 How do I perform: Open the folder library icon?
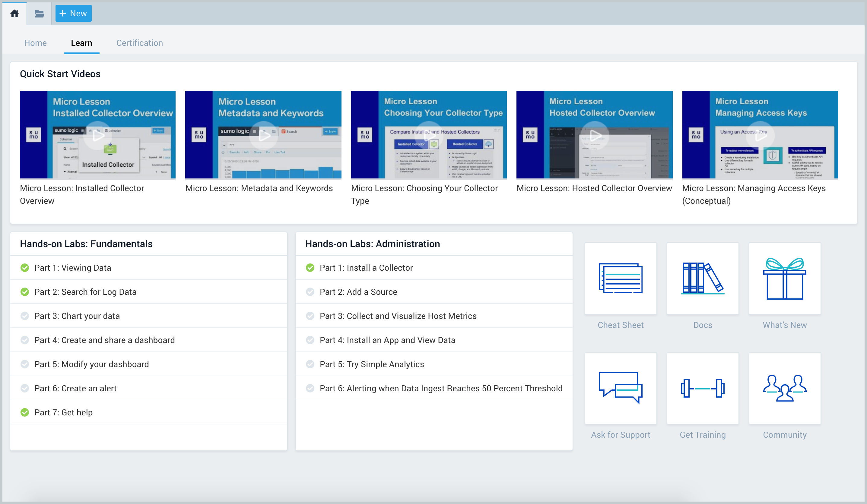pyautogui.click(x=39, y=13)
